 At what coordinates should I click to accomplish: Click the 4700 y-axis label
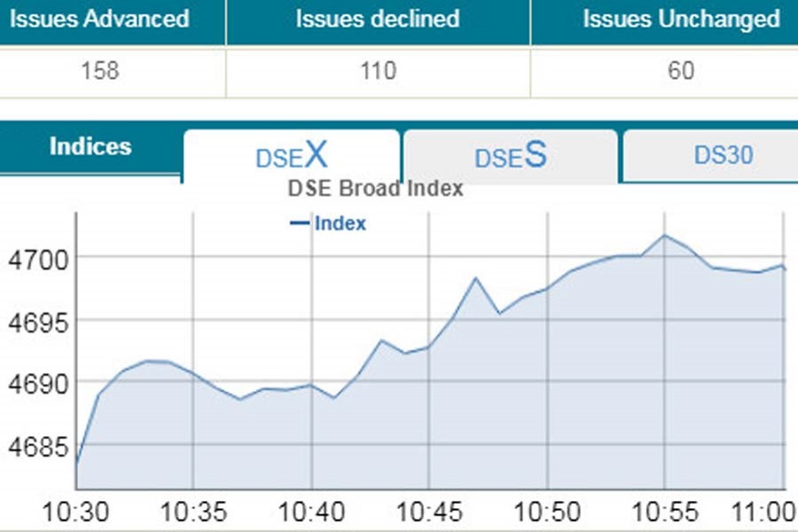pos(33,259)
